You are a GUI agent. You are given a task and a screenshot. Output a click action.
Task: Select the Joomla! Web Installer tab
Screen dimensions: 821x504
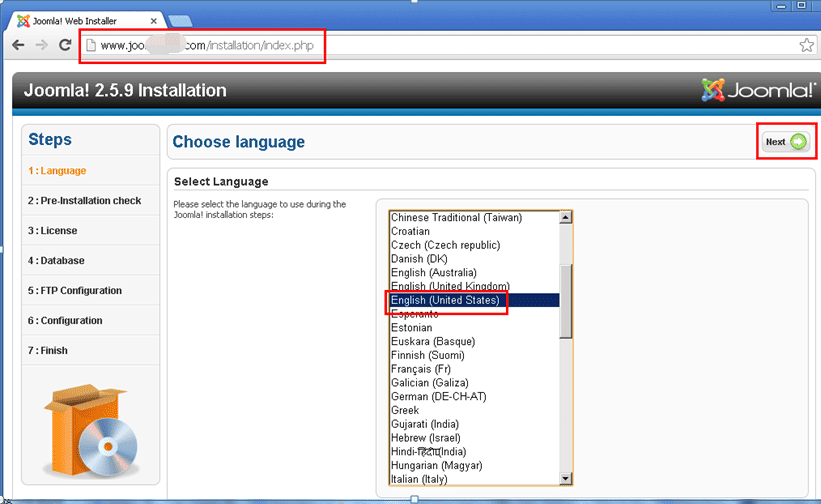(x=86, y=21)
